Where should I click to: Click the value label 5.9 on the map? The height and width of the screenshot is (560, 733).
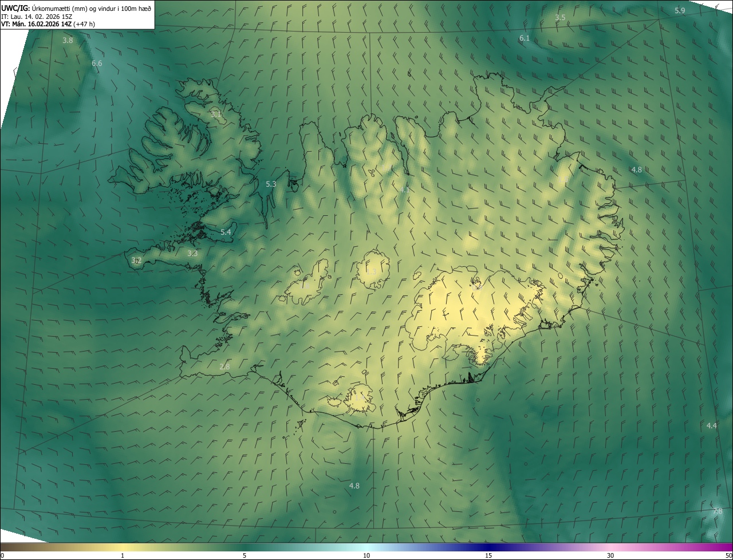pos(680,11)
